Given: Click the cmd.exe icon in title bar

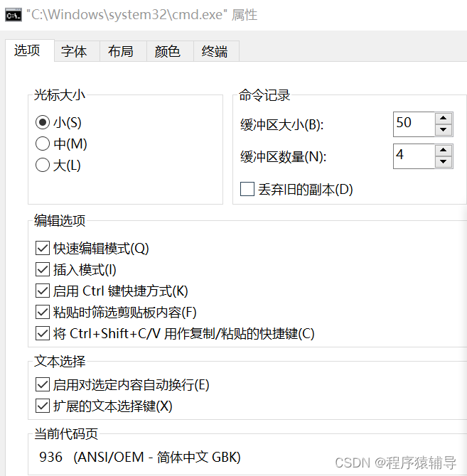Looking at the screenshot, I should pyautogui.click(x=12, y=15).
